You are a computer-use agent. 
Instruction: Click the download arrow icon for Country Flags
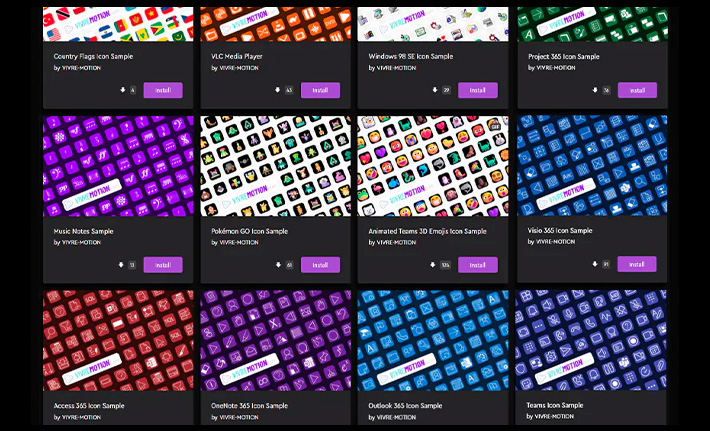click(x=122, y=90)
